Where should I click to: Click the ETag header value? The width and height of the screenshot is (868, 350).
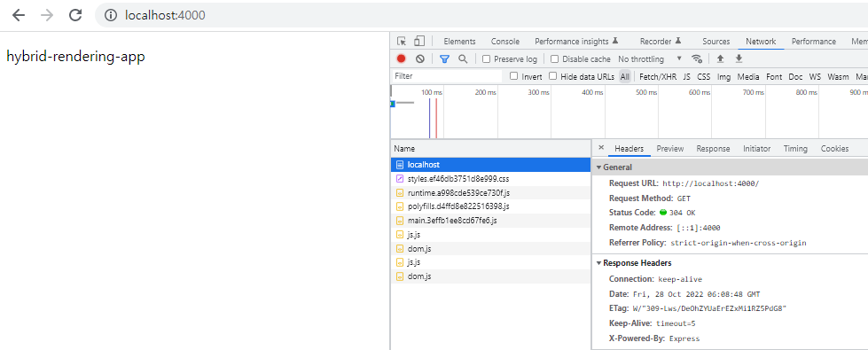tap(709, 308)
